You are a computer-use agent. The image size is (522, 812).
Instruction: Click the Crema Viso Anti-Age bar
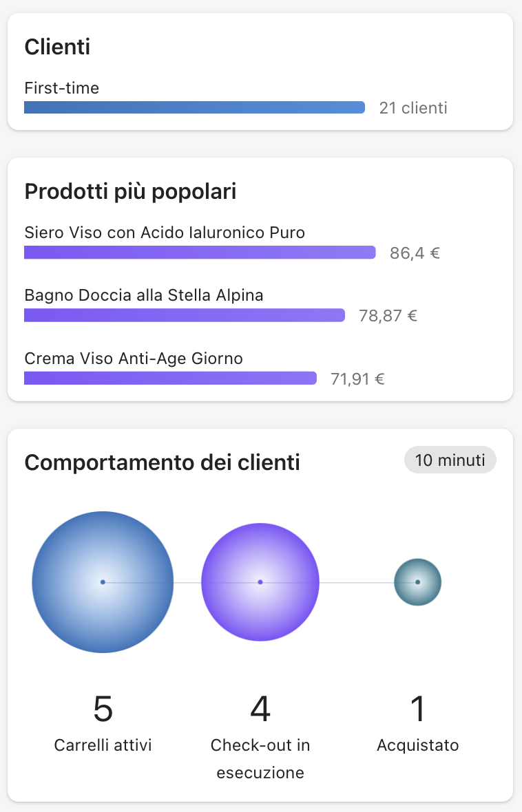point(170,378)
